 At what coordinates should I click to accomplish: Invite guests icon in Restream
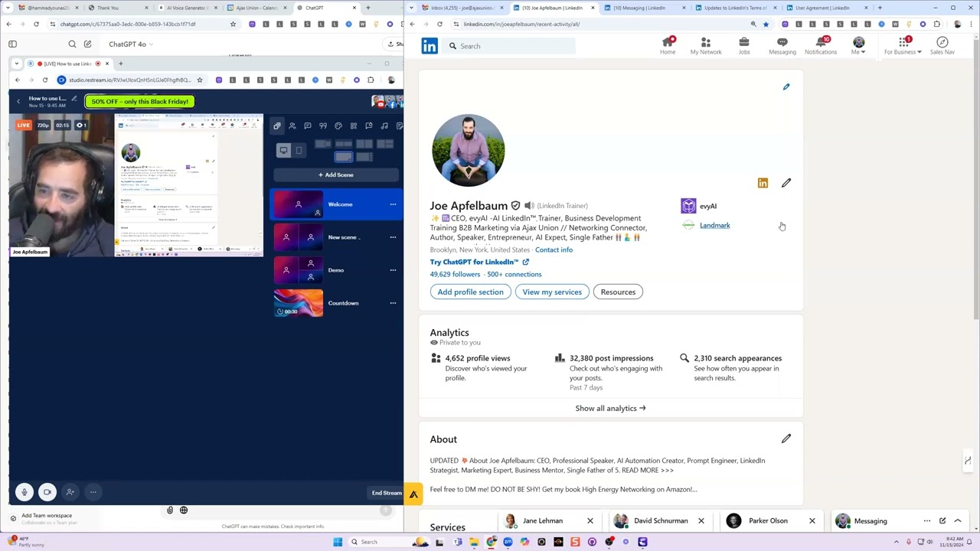tap(70, 492)
